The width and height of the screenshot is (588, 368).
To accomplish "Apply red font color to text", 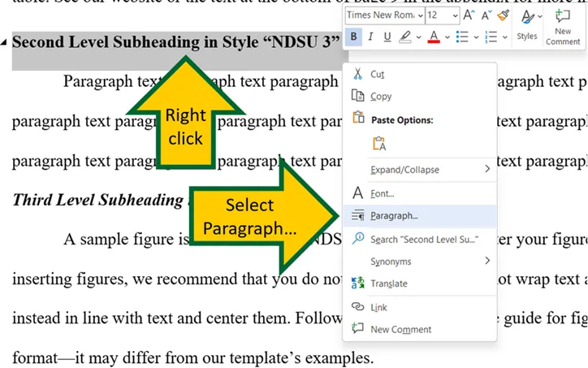I will (x=434, y=37).
